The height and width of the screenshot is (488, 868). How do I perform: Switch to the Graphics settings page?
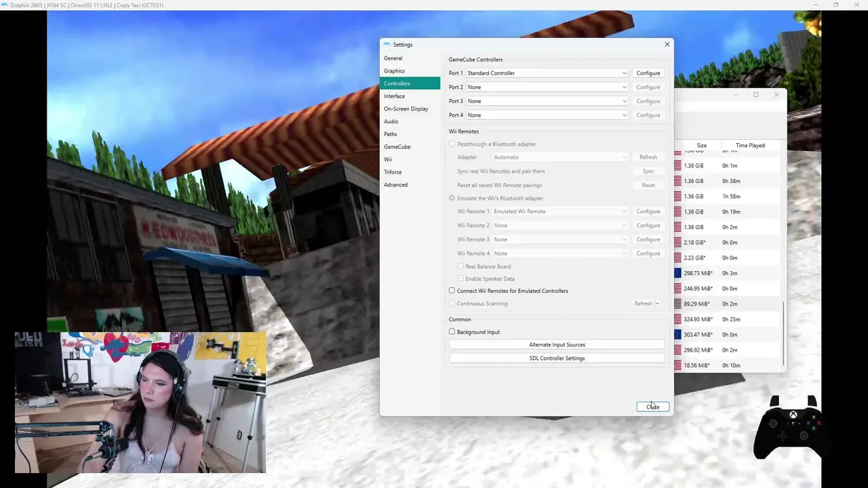point(410,70)
